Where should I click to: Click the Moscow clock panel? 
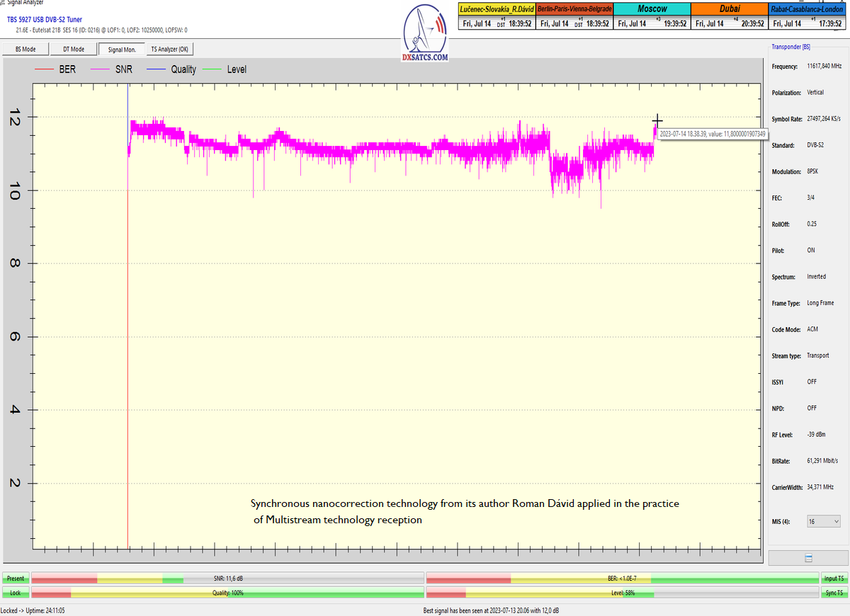tap(652, 16)
